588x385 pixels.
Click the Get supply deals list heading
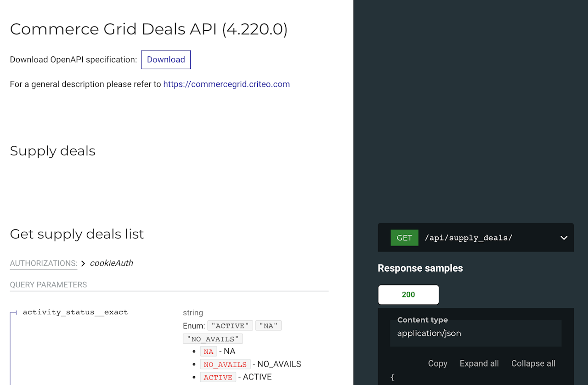77,234
